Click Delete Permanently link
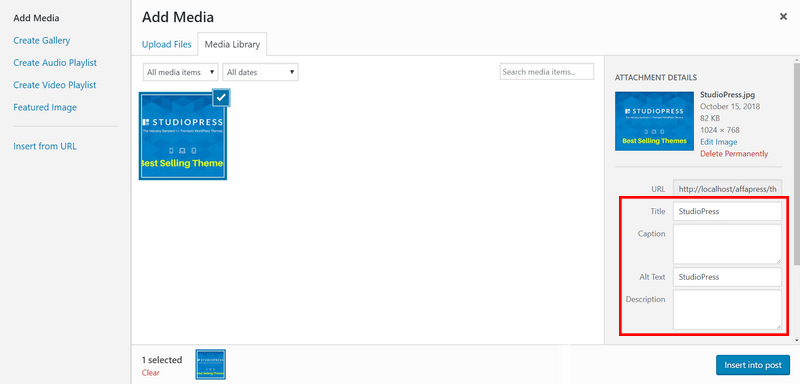Screen dimensions: 800x384 pos(734,153)
